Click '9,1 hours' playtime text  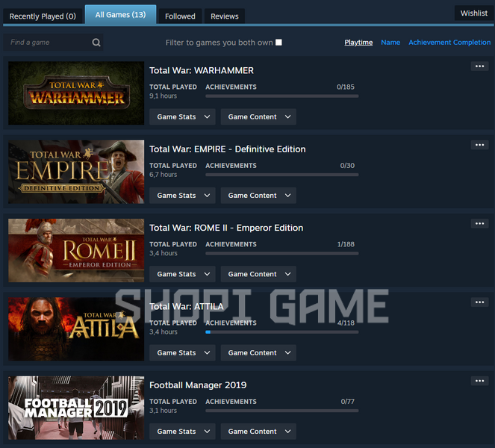point(163,96)
